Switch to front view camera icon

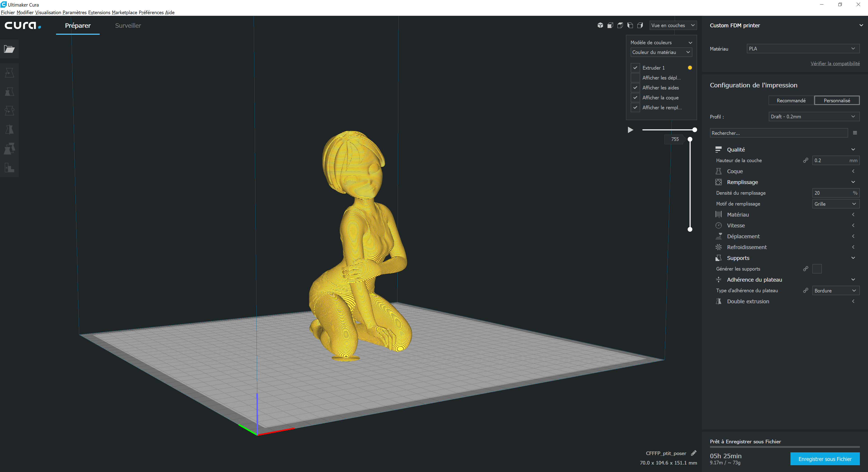click(610, 25)
